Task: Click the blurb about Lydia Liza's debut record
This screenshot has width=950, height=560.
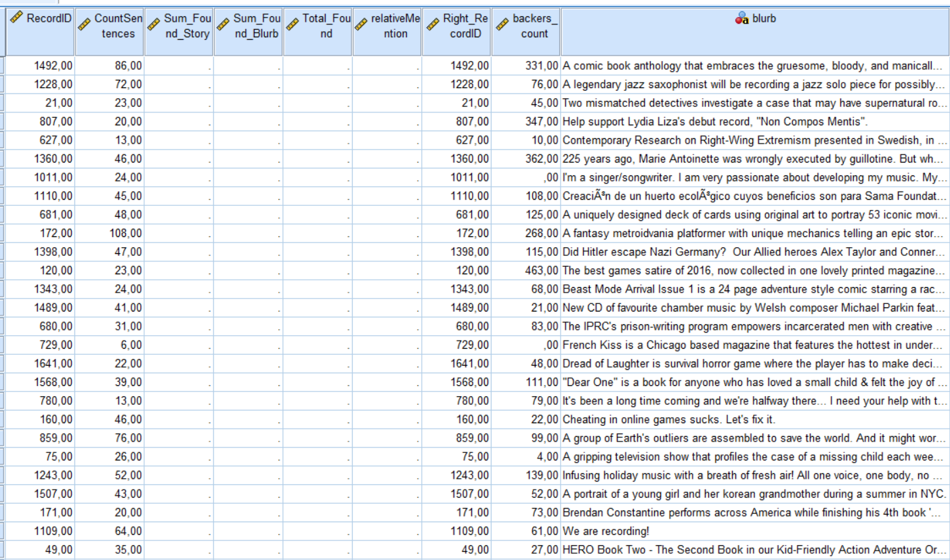Action: pyautogui.click(x=677, y=122)
